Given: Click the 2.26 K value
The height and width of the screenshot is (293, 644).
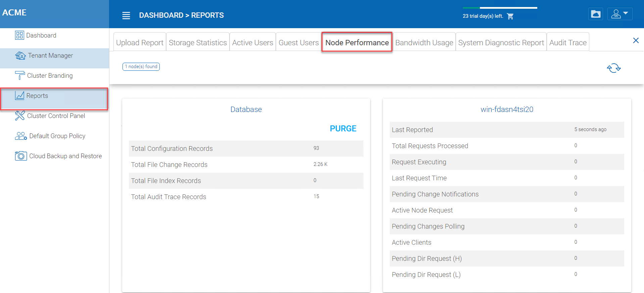Looking at the screenshot, I should click(x=320, y=164).
